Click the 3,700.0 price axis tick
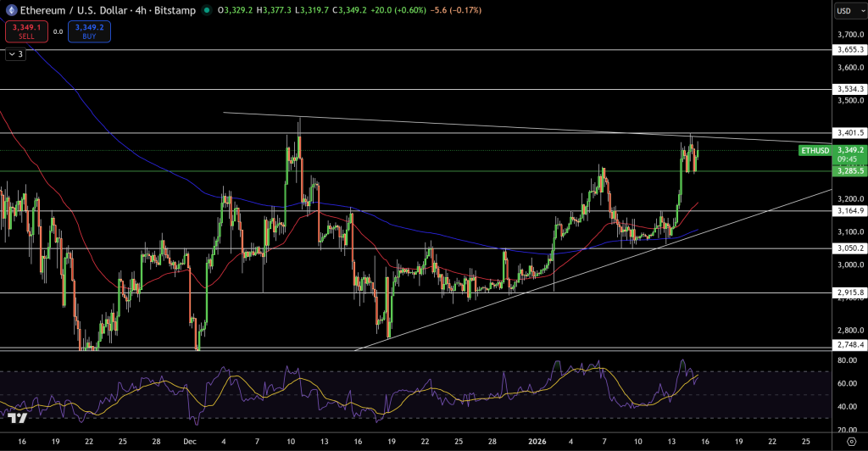This screenshot has width=868, height=451. (x=851, y=34)
